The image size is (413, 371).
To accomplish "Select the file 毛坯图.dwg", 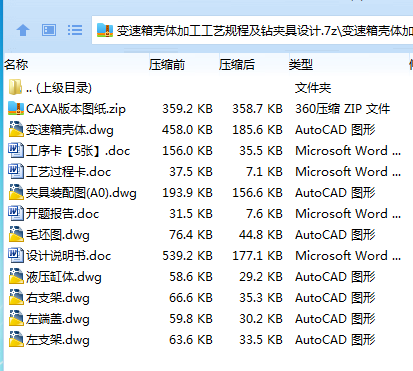I will [58, 235].
